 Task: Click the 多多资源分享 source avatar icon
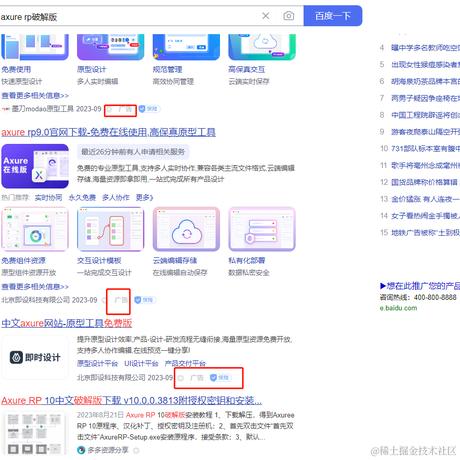tap(81, 450)
